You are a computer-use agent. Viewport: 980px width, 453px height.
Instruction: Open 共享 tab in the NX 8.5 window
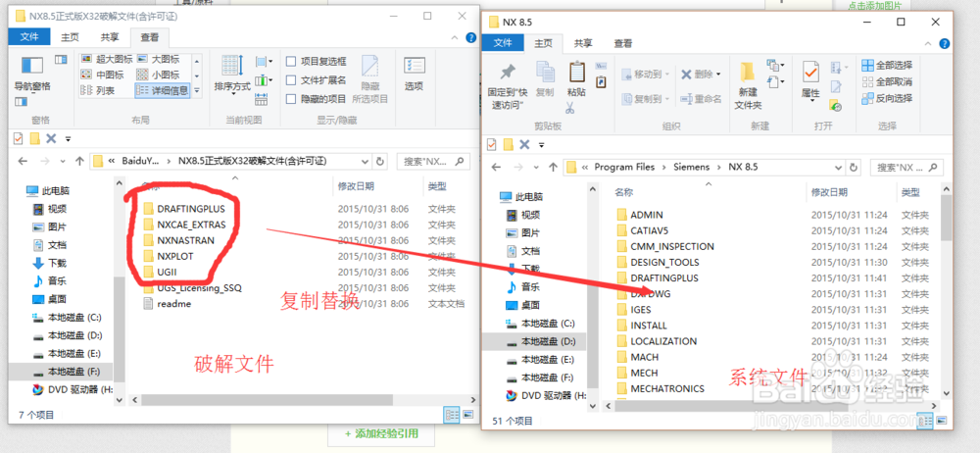[583, 43]
